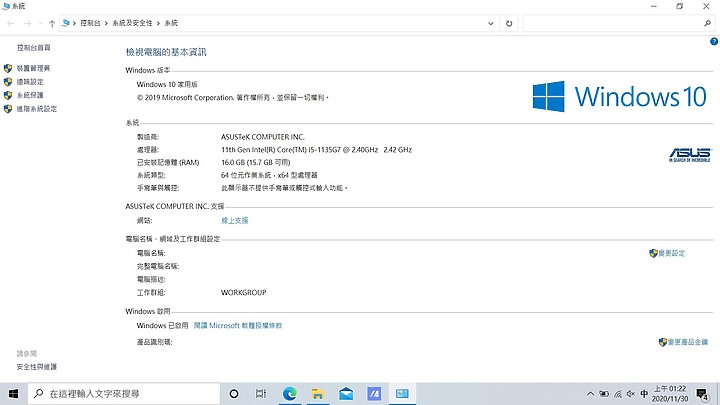Expand the recent locations dropdown arrow
This screenshot has width=720, height=405.
coord(39,23)
